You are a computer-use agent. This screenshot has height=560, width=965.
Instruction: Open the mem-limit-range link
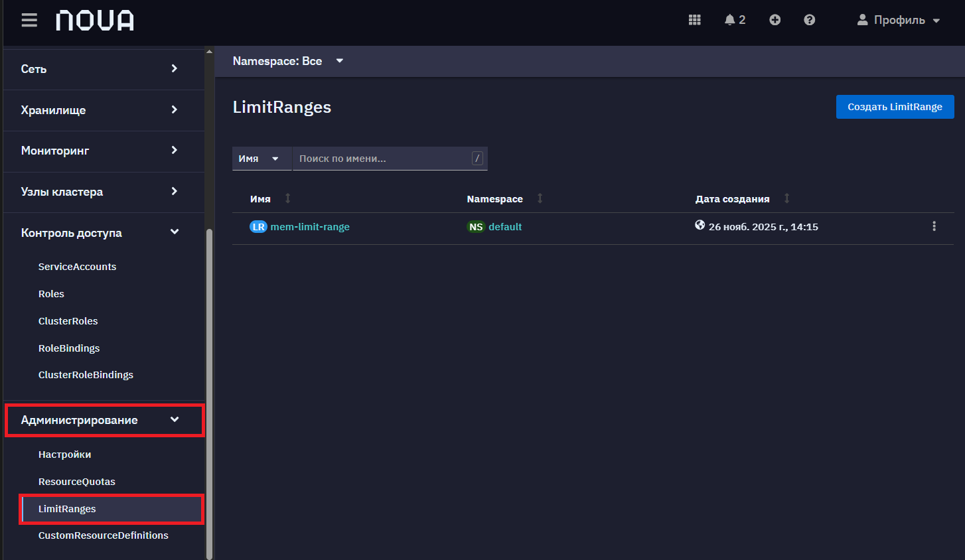(310, 227)
